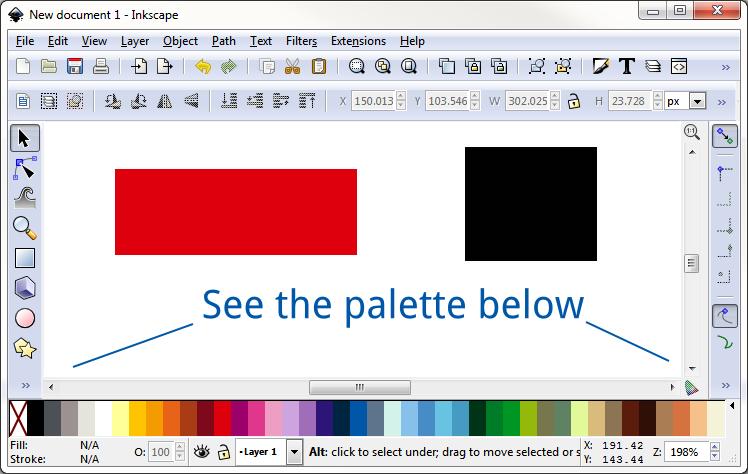Viewport: 748px width, 474px height.
Task: Select the Tweak tool
Action: (25, 198)
